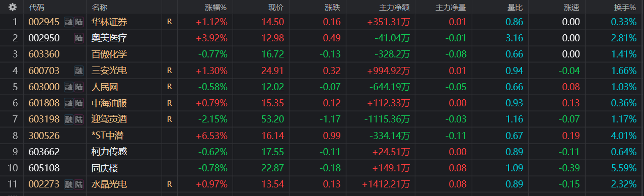Select stock code 605108
The image size is (644, 196).
click(x=44, y=168)
